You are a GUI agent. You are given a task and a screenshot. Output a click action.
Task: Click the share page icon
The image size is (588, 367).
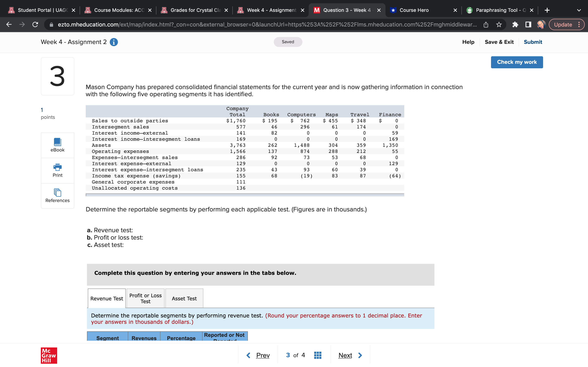click(486, 24)
